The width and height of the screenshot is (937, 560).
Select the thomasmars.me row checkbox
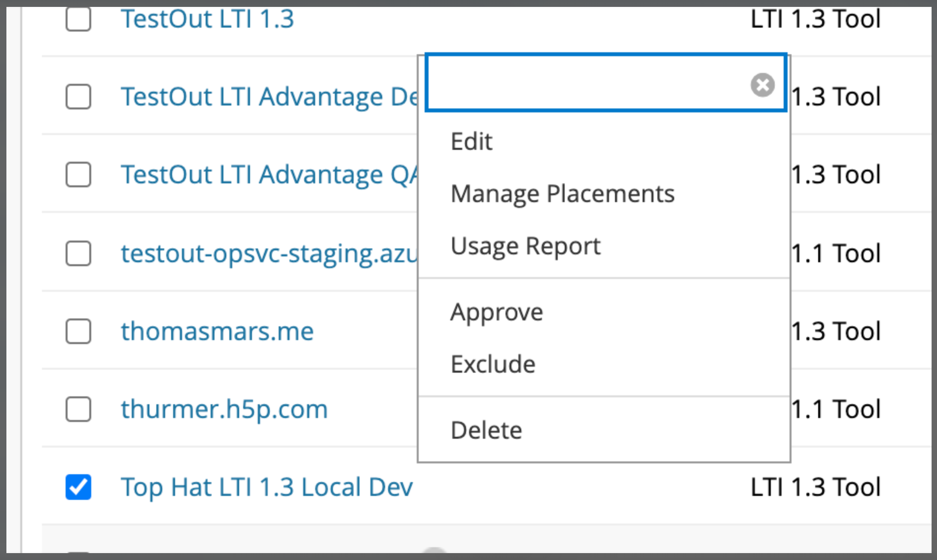point(78,331)
